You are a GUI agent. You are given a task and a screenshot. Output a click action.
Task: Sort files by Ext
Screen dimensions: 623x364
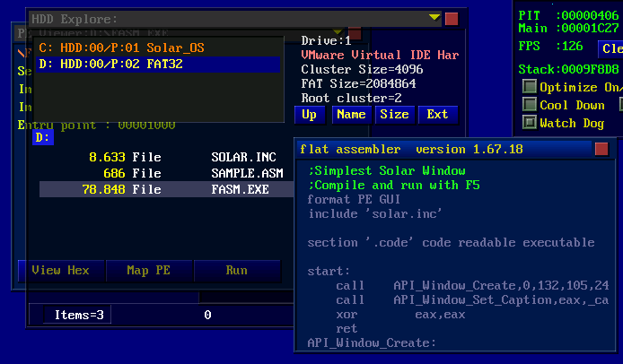(437, 115)
